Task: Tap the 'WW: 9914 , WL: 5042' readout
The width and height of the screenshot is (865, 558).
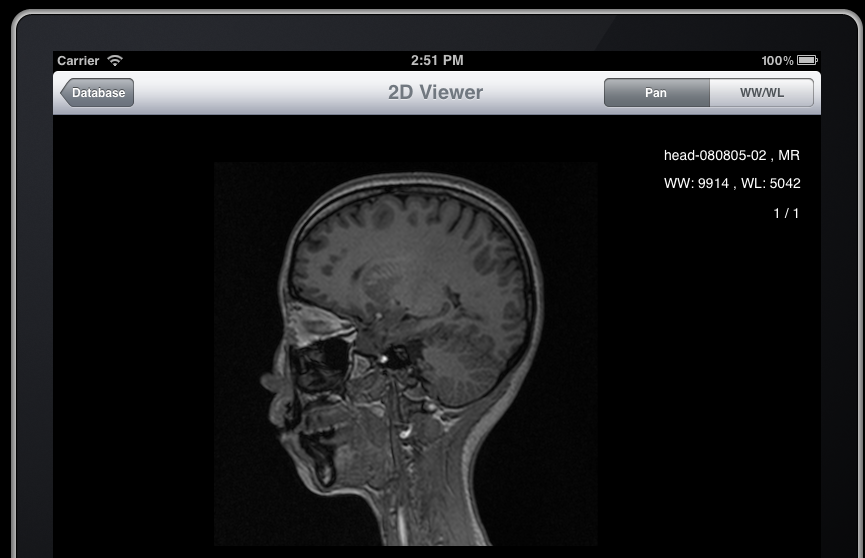Action: point(732,183)
